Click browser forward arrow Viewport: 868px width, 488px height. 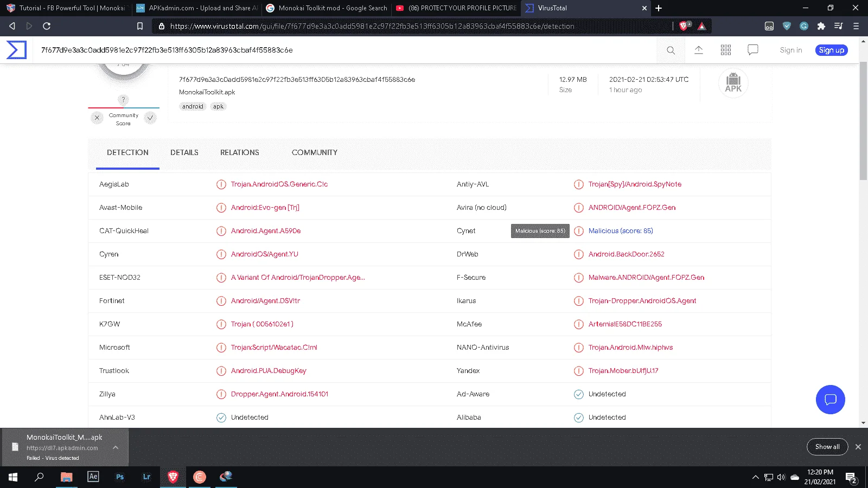[29, 26]
